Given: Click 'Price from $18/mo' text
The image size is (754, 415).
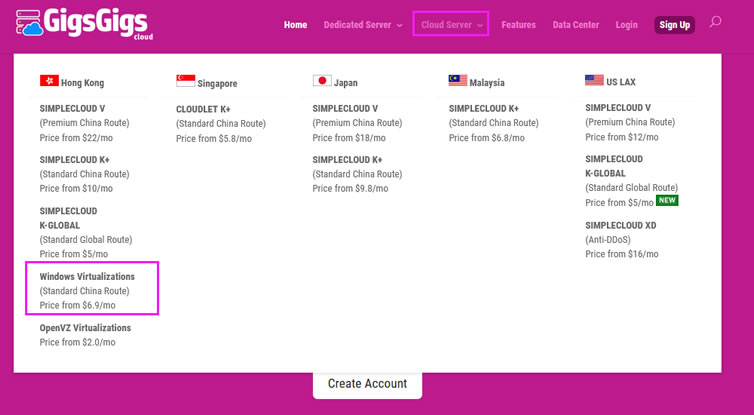Looking at the screenshot, I should point(349,138).
